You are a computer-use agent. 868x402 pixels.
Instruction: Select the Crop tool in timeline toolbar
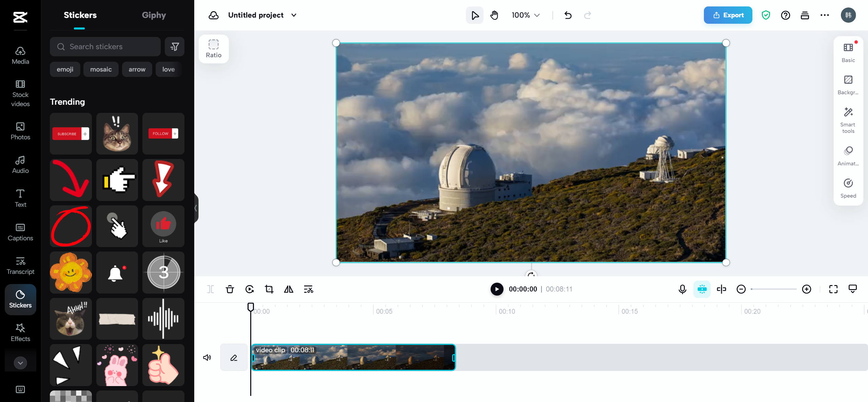click(269, 289)
